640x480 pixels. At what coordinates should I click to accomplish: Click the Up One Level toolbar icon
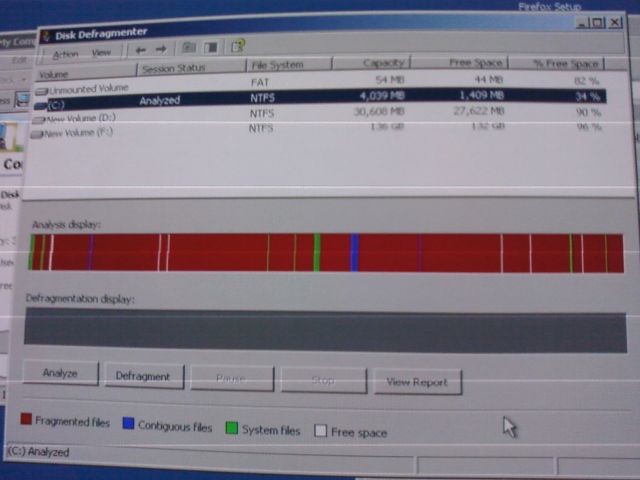click(188, 47)
